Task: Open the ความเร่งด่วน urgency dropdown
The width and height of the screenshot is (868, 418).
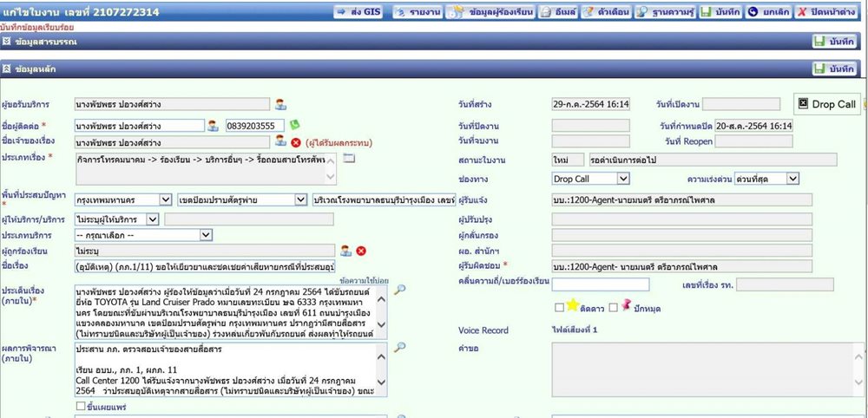Action: pyautogui.click(x=766, y=179)
